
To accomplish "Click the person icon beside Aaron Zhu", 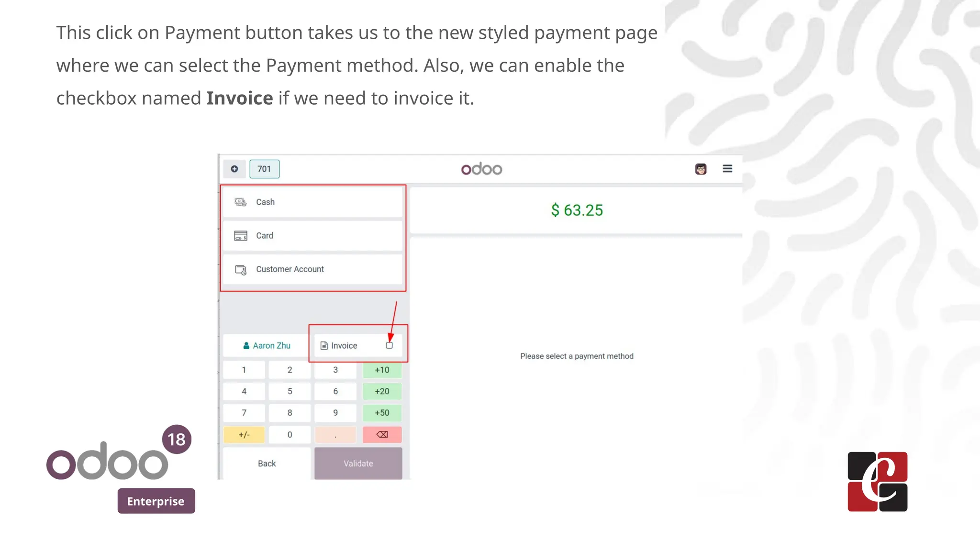I will point(246,346).
